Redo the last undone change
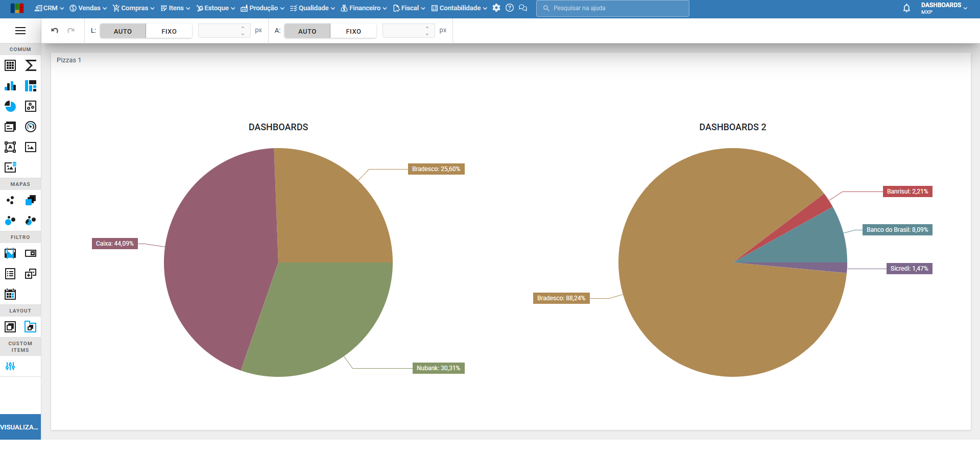The width and height of the screenshot is (980, 456). pyautogui.click(x=71, y=31)
